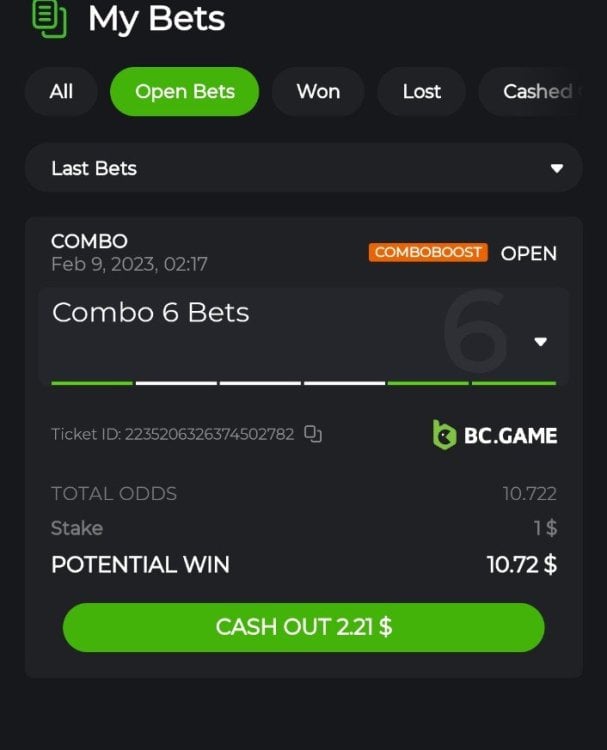This screenshot has height=750, width=607.
Task: Open the Lost bets tab
Action: (x=421, y=91)
